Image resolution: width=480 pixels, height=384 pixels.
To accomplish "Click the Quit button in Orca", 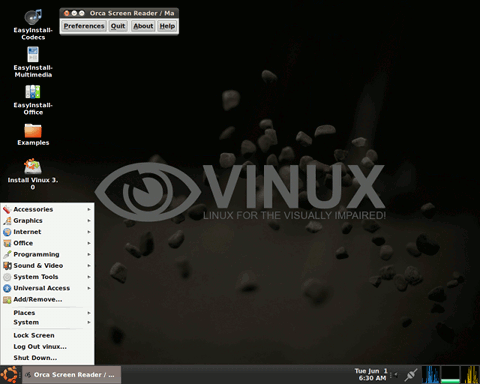I will pyautogui.click(x=118, y=26).
